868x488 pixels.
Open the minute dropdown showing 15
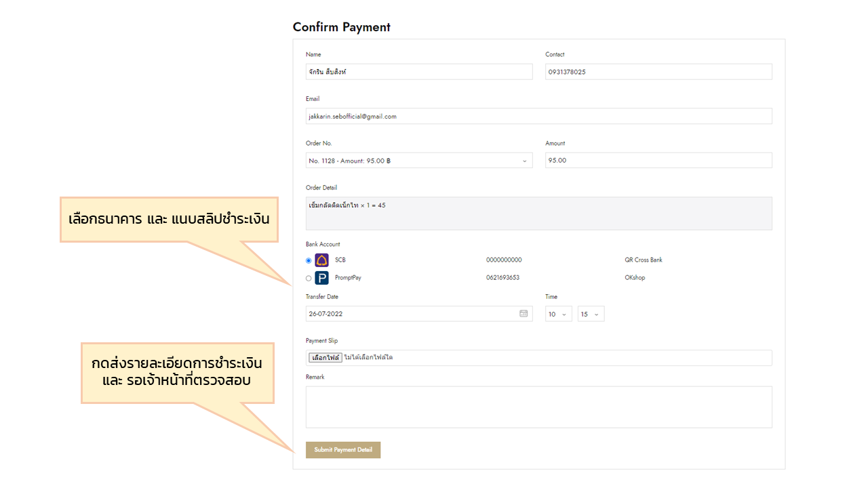click(x=590, y=314)
